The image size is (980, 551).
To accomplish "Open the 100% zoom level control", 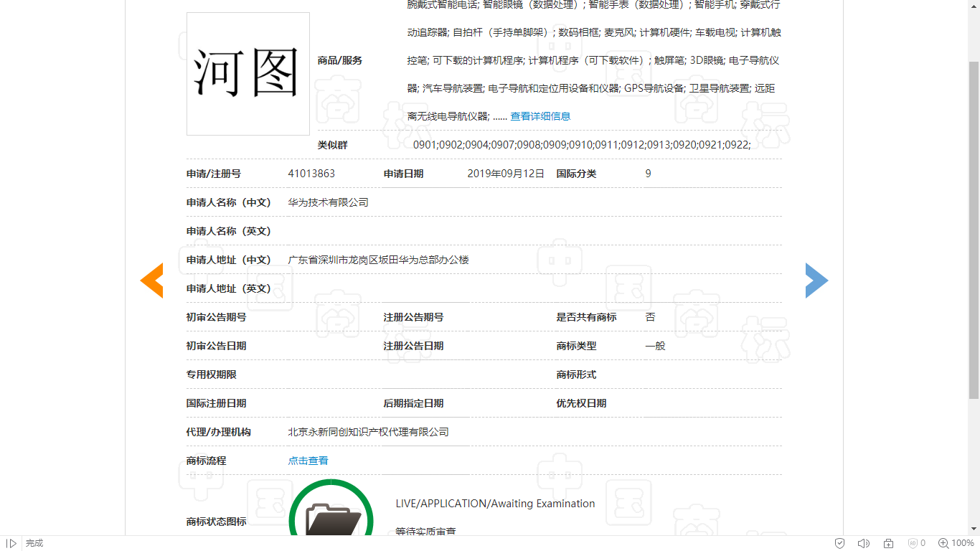I will pyautogui.click(x=956, y=543).
